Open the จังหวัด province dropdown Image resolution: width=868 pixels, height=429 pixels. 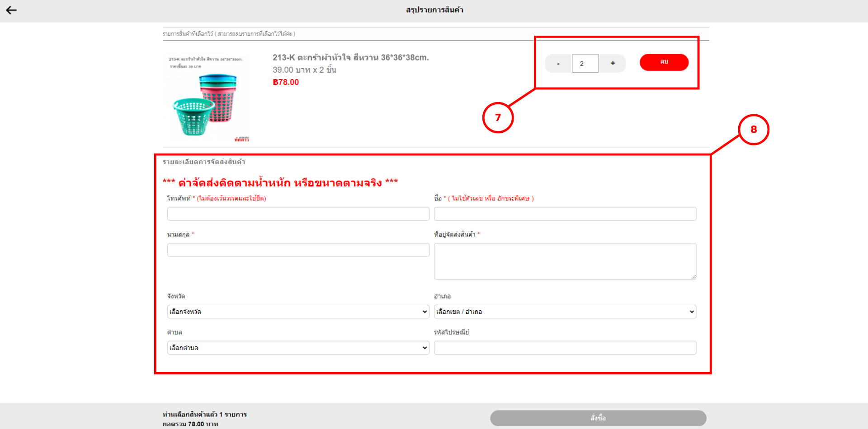pos(298,312)
